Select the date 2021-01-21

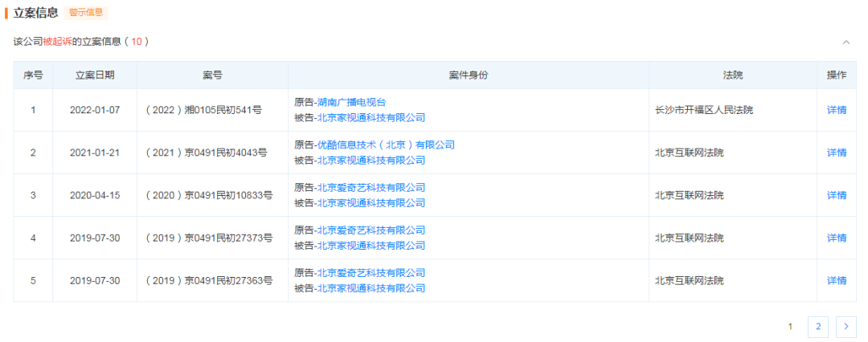95,153
